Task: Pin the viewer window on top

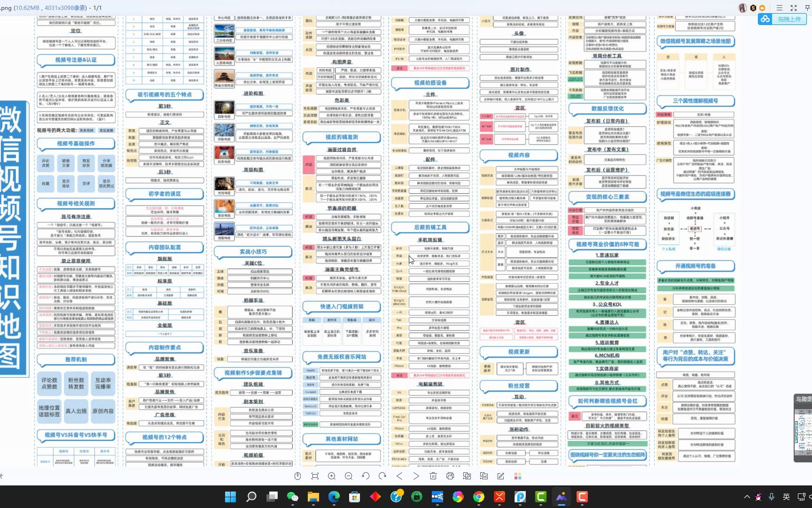Action: tap(807, 8)
